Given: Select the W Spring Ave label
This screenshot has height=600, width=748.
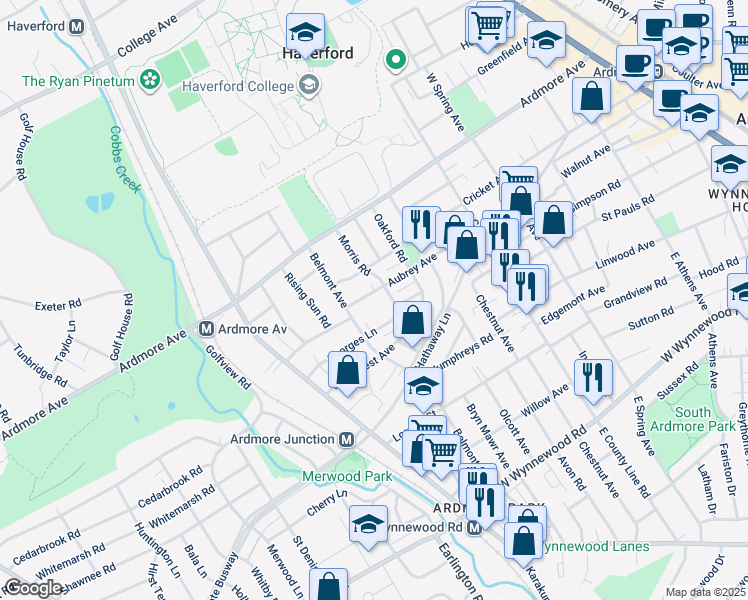Looking at the screenshot, I should click(445, 102).
